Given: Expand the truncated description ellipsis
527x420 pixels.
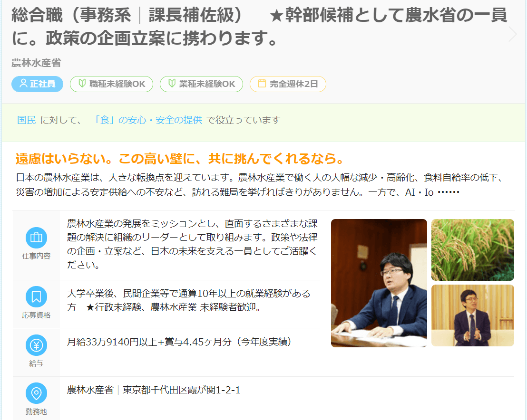Looking at the screenshot, I should [x=449, y=192].
